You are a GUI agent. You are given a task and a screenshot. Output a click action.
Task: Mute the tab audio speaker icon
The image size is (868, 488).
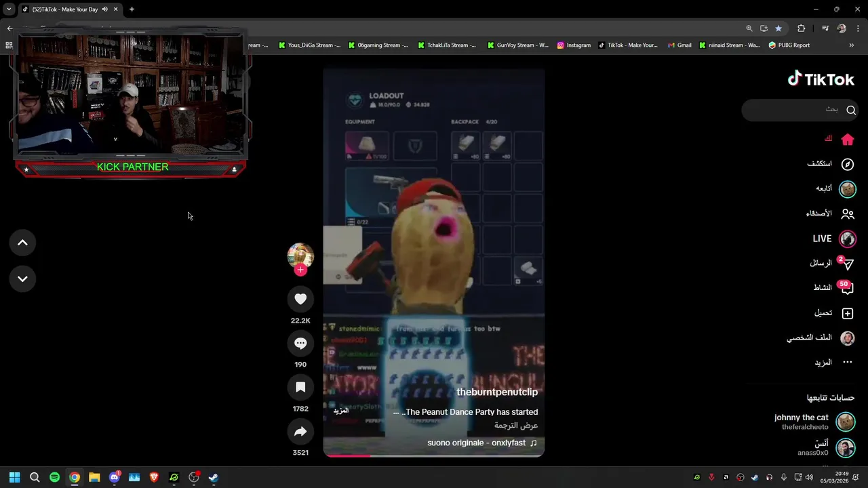pos(104,9)
